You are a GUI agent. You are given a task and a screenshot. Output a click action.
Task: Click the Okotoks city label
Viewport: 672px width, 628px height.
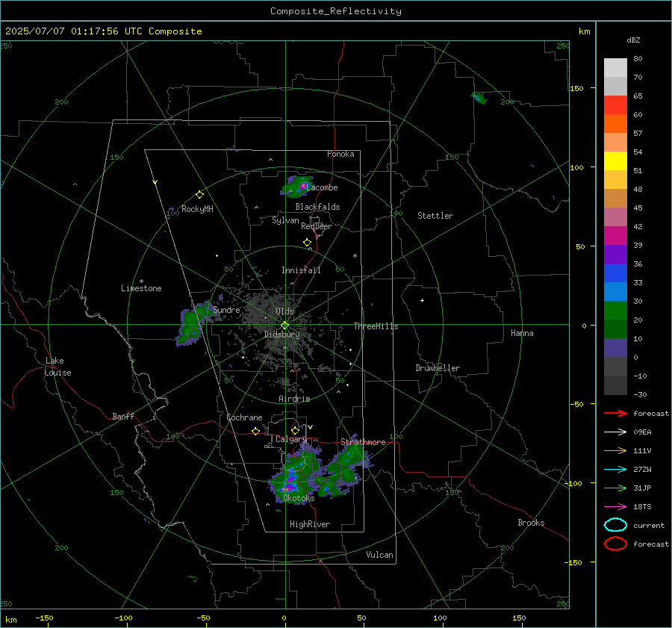click(299, 498)
